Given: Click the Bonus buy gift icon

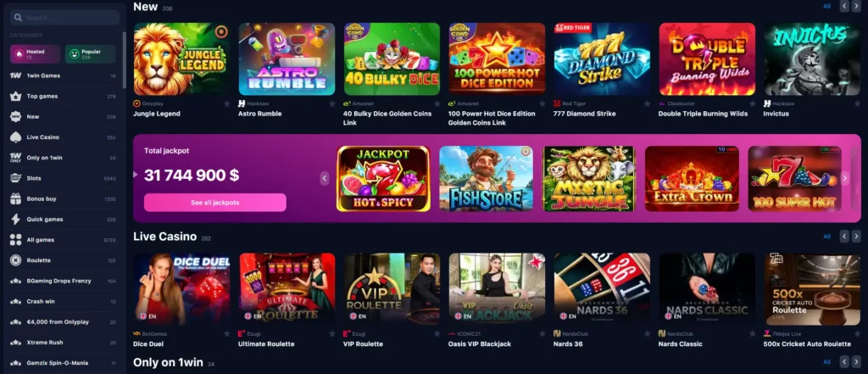Looking at the screenshot, I should coord(15,198).
